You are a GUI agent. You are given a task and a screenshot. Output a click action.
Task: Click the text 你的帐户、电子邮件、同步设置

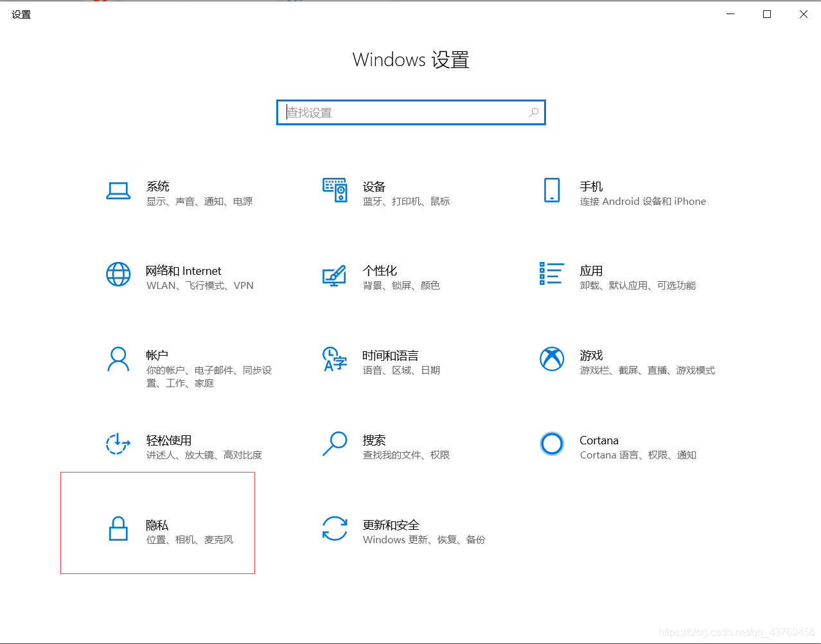click(209, 377)
